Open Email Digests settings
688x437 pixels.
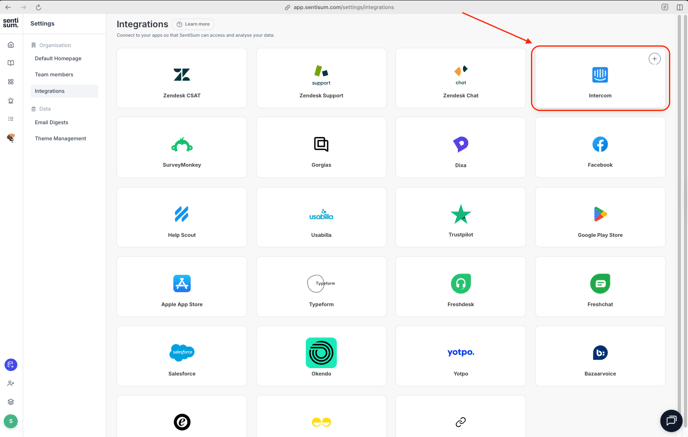[x=51, y=123]
